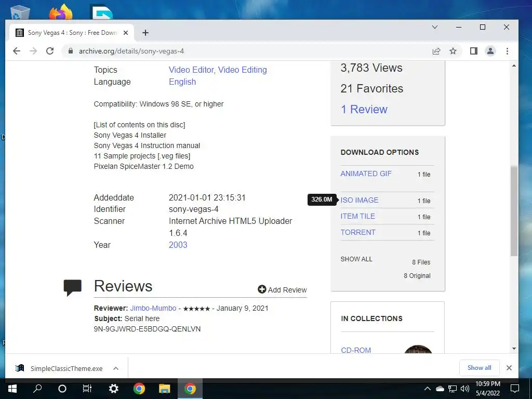Open Video Editor topic link

(191, 70)
